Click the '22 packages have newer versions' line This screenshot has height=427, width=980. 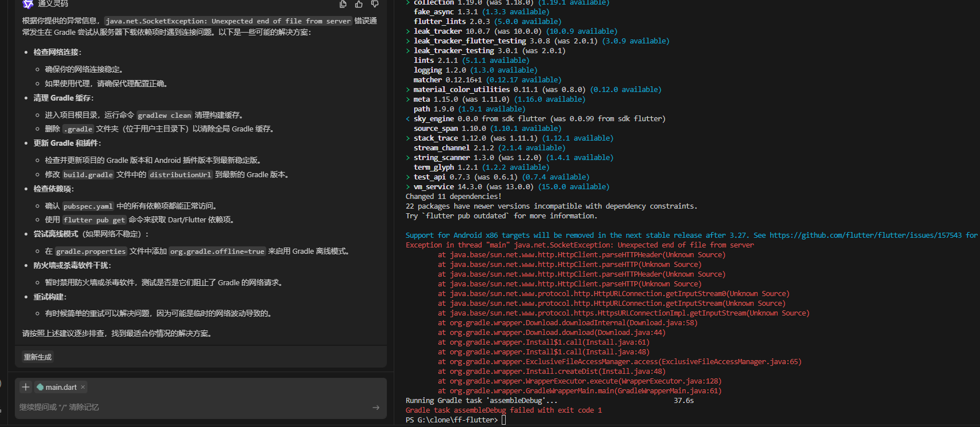551,206
